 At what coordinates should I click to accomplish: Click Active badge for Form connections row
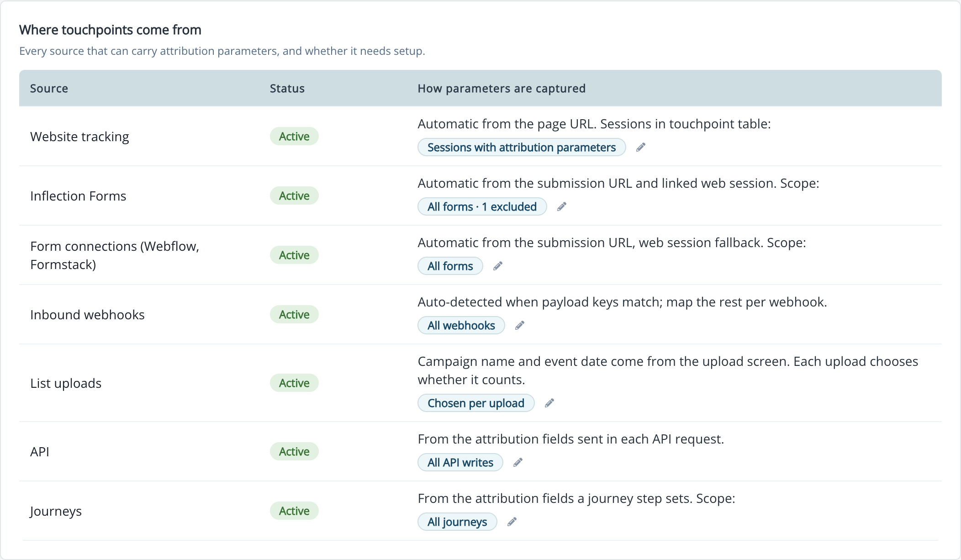[294, 255]
